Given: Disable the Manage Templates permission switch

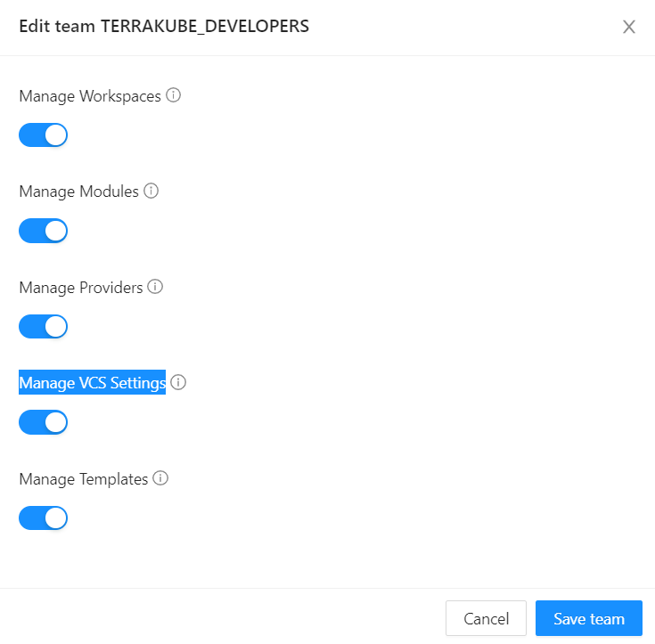Looking at the screenshot, I should coord(44,518).
